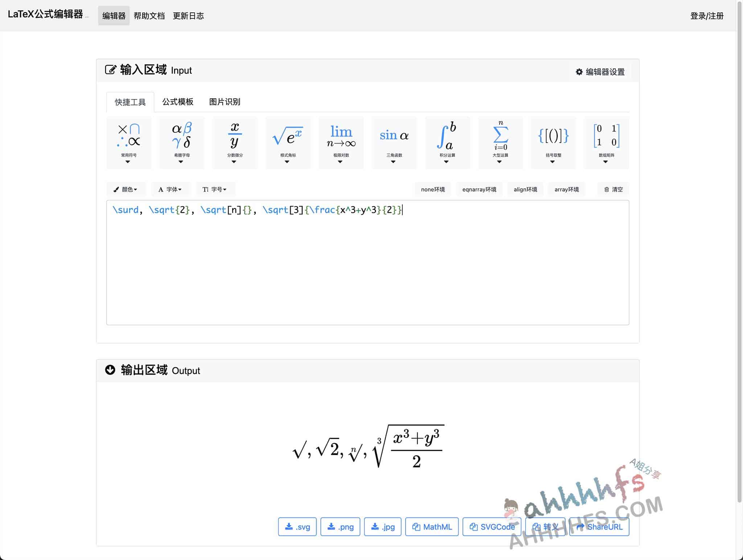Image resolution: width=743 pixels, height=560 pixels.
Task: Click the align环境 button
Action: click(525, 189)
